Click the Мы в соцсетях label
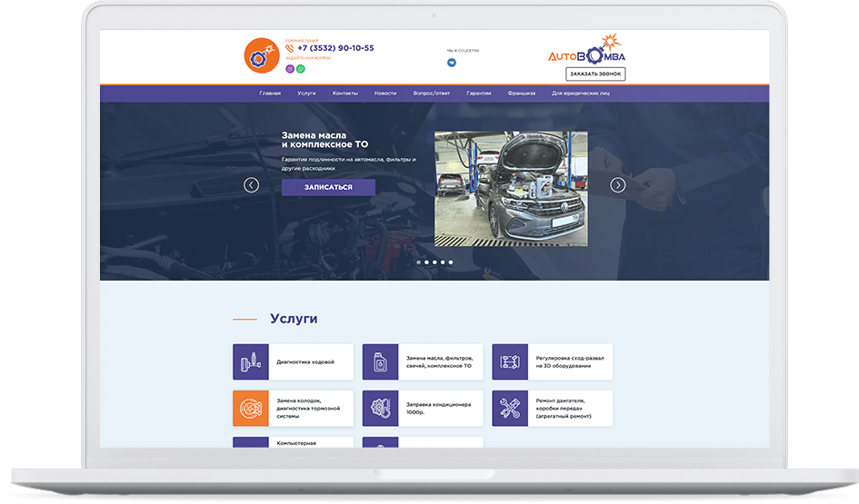This screenshot has width=859, height=504. 463,51
